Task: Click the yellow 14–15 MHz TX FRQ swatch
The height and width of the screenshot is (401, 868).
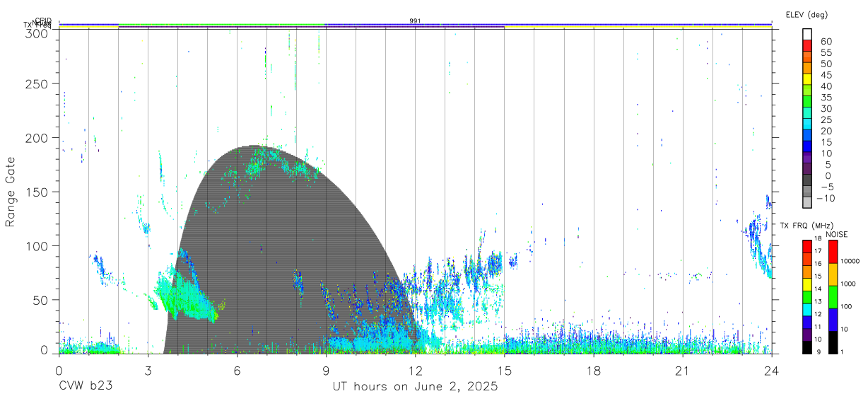Action: point(807,285)
